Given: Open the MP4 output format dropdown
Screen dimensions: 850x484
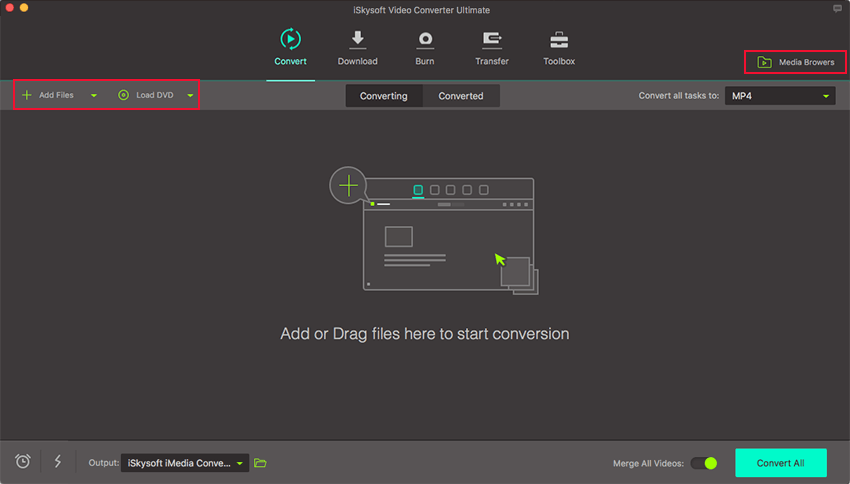Looking at the screenshot, I should pos(780,96).
